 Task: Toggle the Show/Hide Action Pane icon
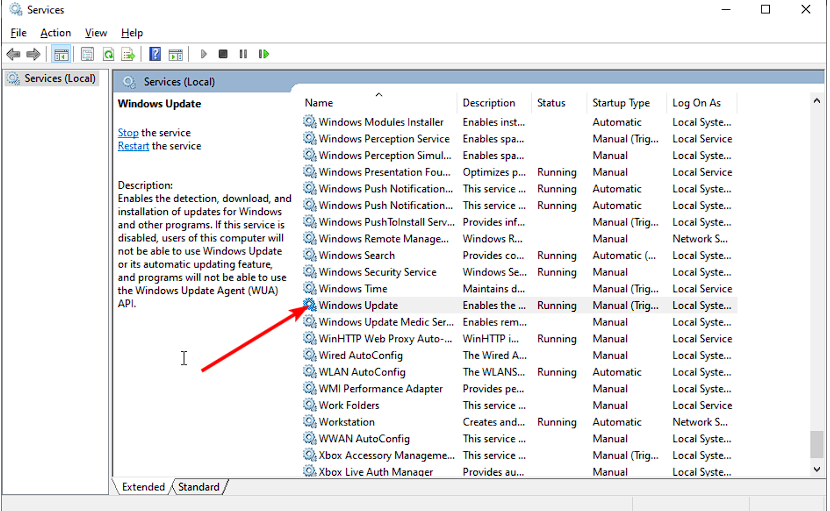coord(175,54)
